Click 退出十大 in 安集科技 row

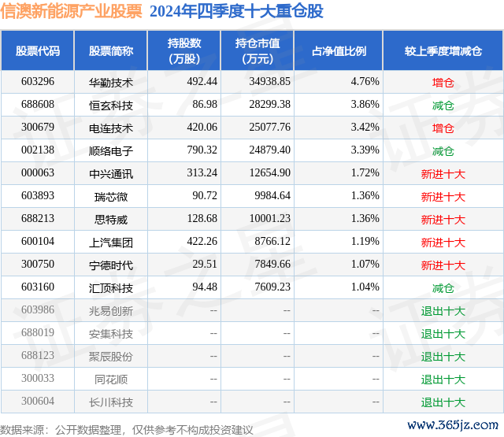(443, 334)
